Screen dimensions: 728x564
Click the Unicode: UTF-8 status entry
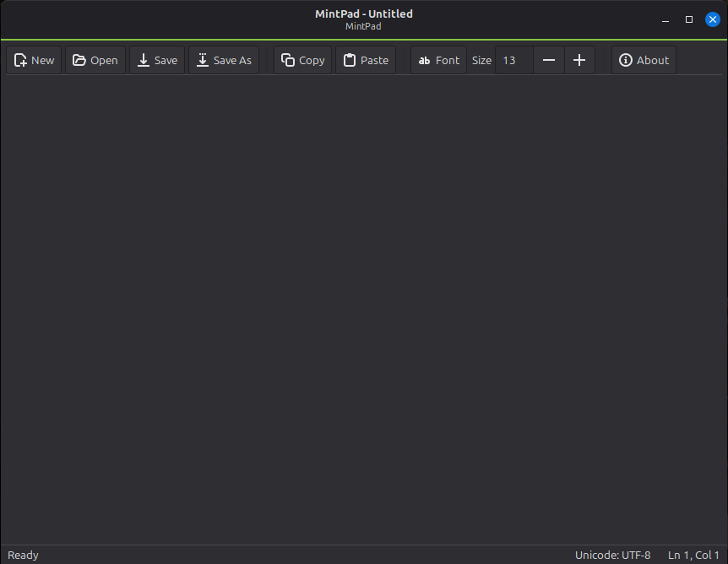tap(613, 556)
